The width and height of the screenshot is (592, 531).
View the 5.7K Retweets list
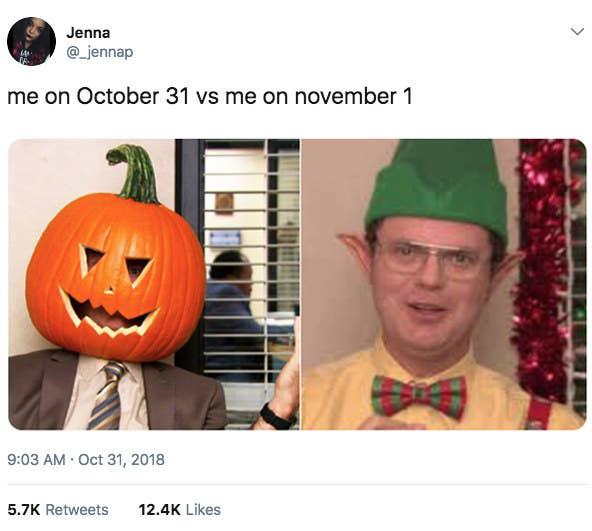[x=58, y=510]
